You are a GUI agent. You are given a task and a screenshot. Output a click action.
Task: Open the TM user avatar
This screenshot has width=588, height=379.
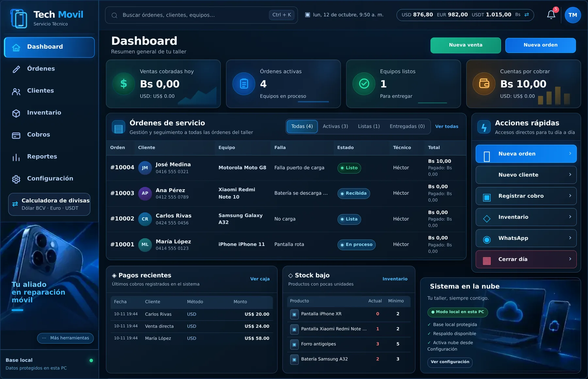[573, 15]
